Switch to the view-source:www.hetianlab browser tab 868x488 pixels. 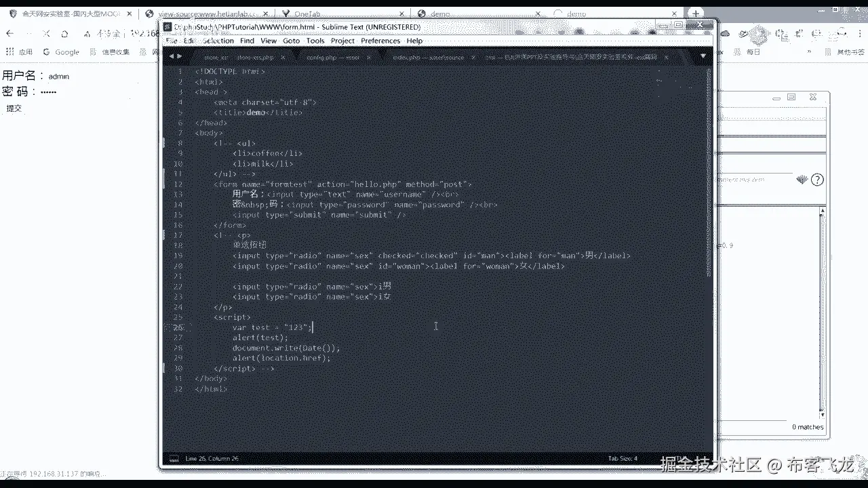(207, 14)
